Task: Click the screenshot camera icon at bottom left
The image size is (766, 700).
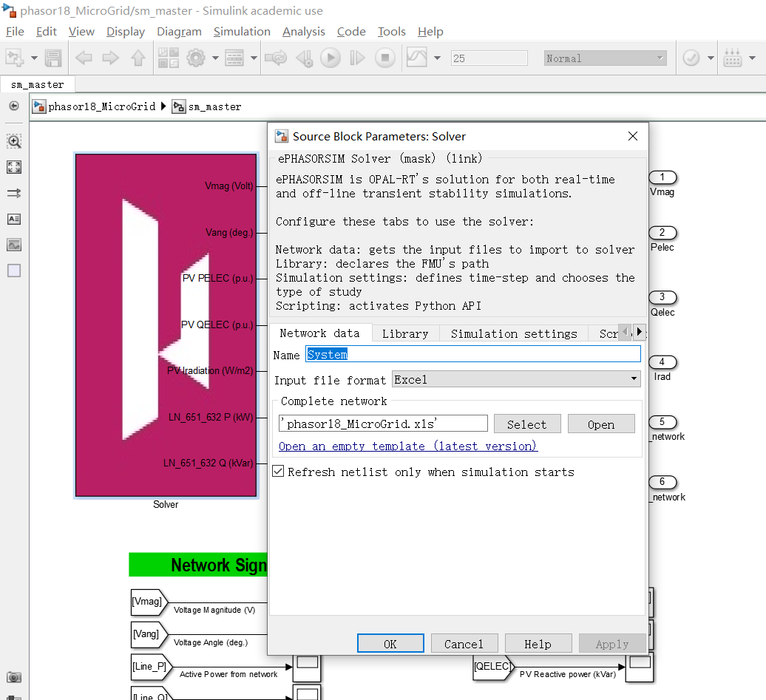Action: click(x=13, y=678)
